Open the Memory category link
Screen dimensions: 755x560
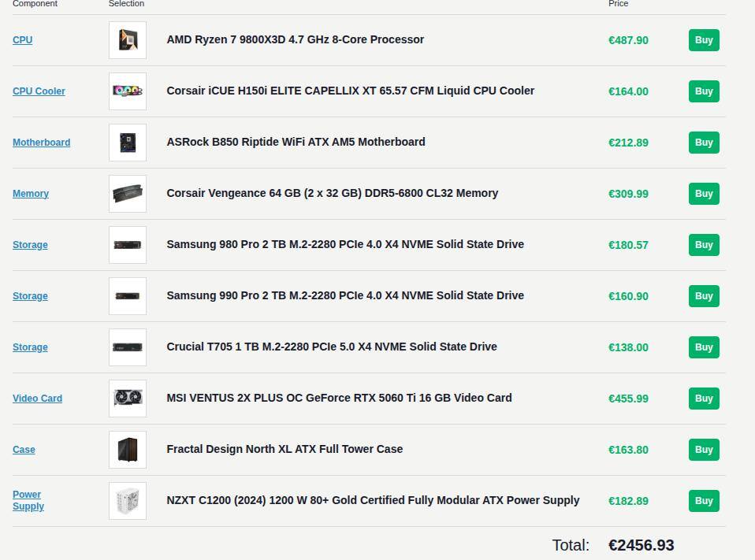coord(31,194)
